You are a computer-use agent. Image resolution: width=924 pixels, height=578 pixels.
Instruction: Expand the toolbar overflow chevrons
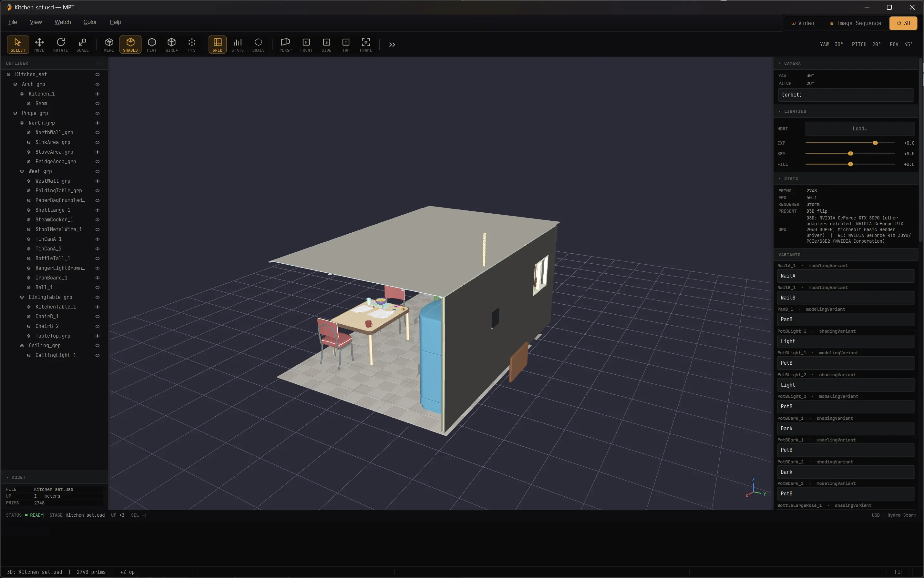coord(392,45)
